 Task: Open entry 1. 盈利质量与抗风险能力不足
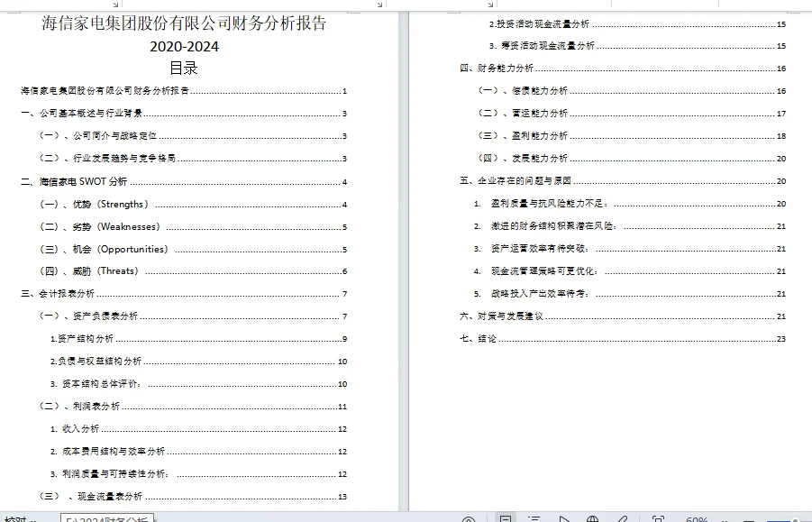coord(630,204)
